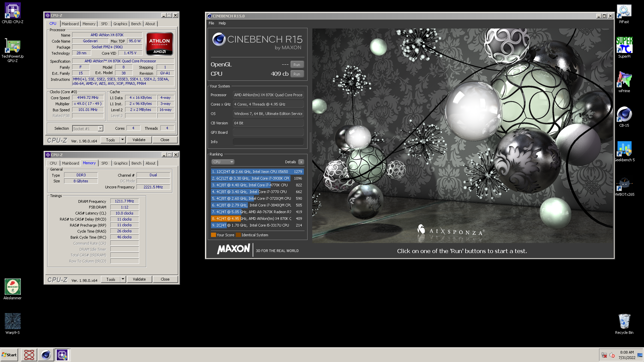
Task: Select ranking entry AMD A8-7670K 419
Action: pos(257,212)
